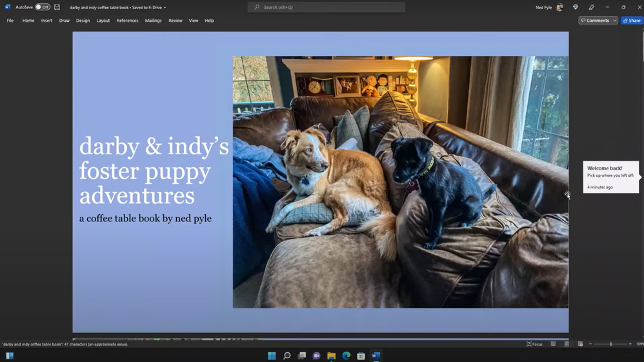Open File Explorer from the taskbar
Viewport: 644px width, 362px height.
coord(331,356)
